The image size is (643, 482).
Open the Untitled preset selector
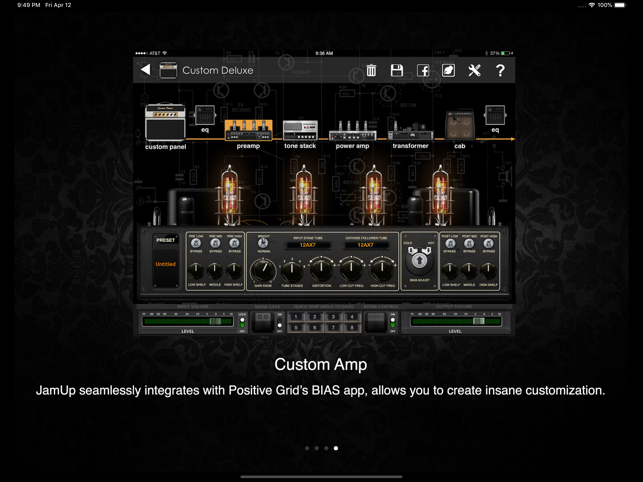166,264
